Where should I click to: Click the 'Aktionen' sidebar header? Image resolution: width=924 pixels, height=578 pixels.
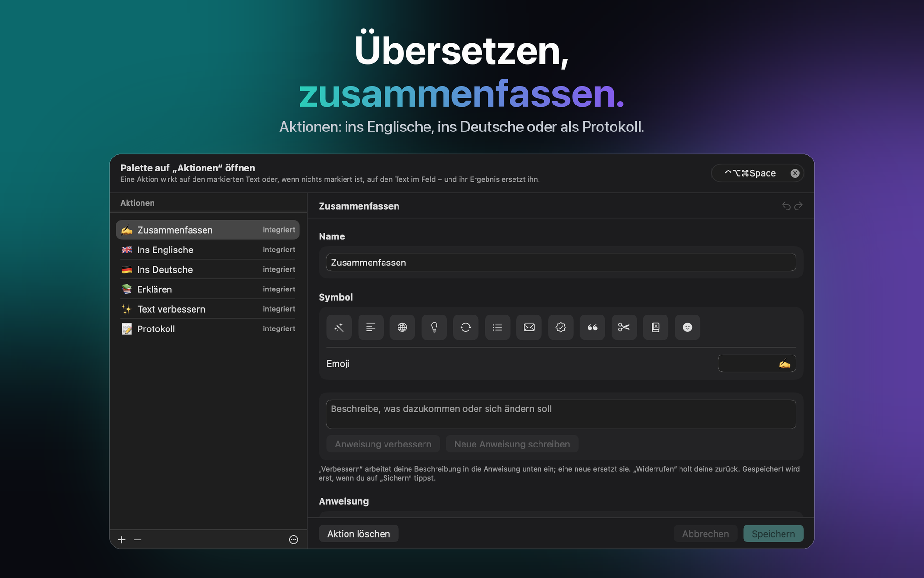pyautogui.click(x=138, y=203)
